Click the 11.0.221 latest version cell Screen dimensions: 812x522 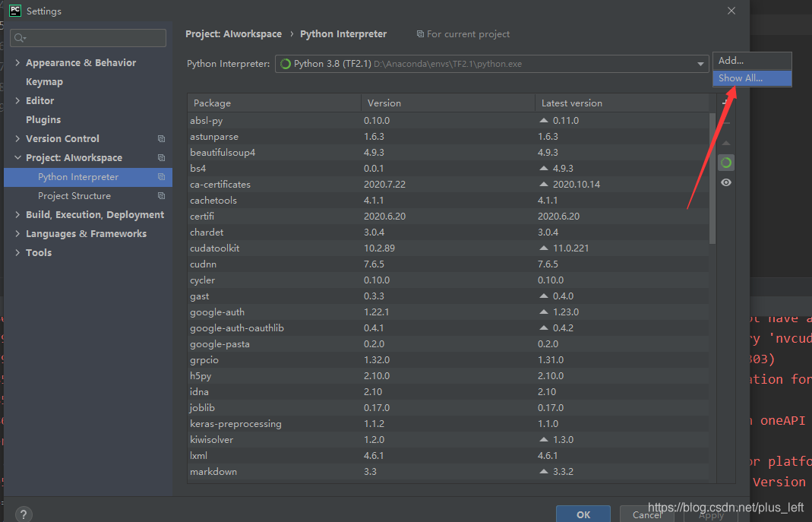click(570, 248)
